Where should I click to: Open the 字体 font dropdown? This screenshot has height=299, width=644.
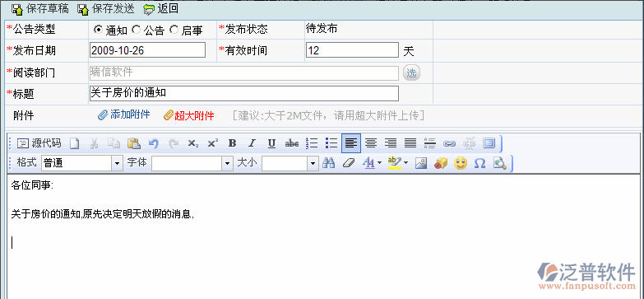[x=228, y=163]
